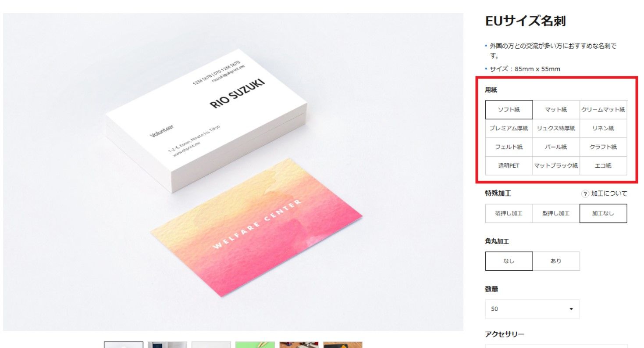Enable rounded corners with あり
Screen dimensions: 644x348
[556, 261]
